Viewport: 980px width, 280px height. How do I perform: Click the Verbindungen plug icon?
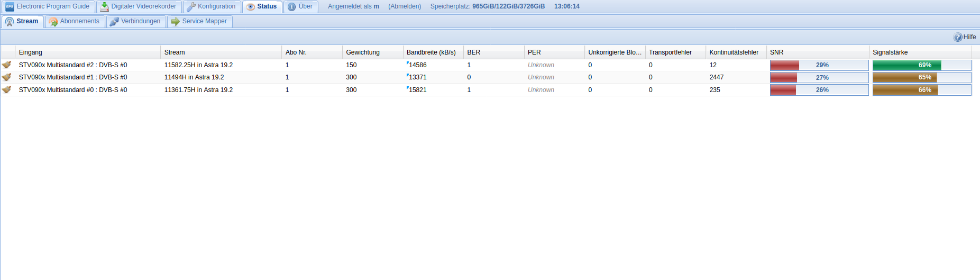pos(114,22)
